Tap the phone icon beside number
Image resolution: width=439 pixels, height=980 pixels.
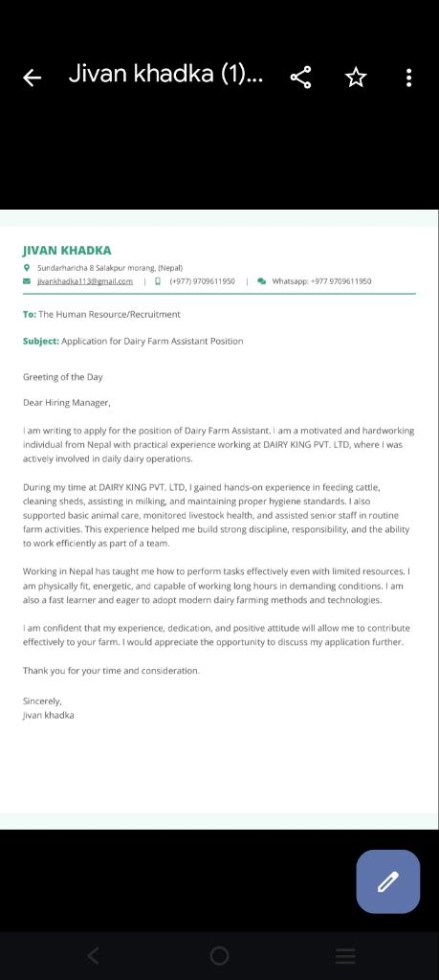[x=158, y=281]
